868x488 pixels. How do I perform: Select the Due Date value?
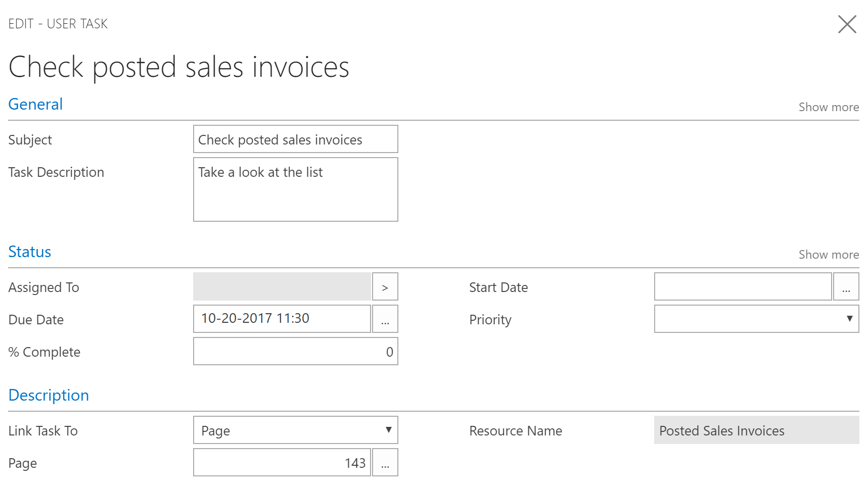(281, 319)
